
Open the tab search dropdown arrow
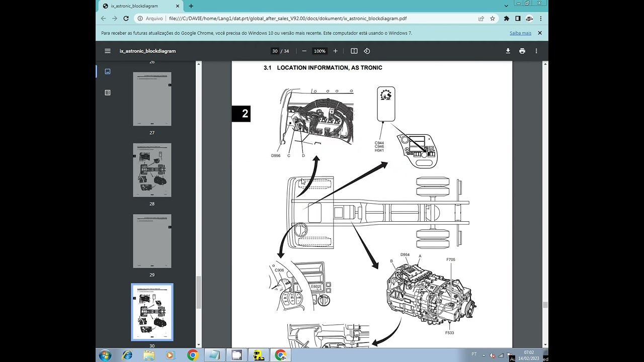506,6
